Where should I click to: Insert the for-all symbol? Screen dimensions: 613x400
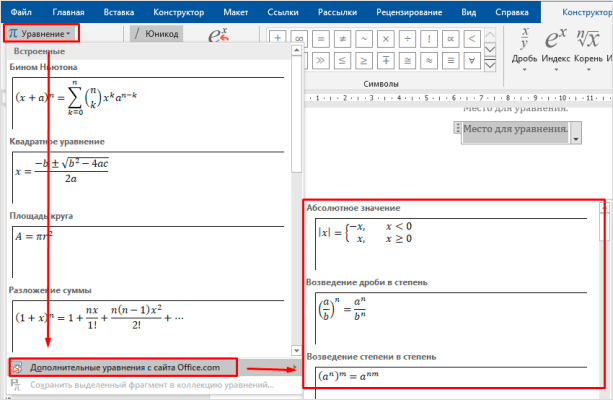pos(472,61)
